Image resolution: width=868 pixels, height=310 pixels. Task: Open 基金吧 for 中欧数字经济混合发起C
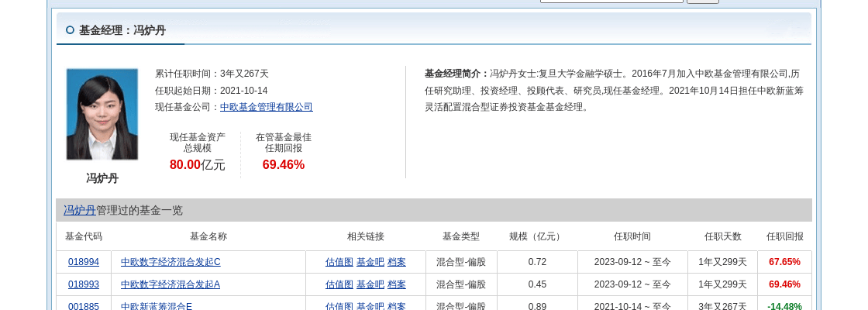pos(370,262)
